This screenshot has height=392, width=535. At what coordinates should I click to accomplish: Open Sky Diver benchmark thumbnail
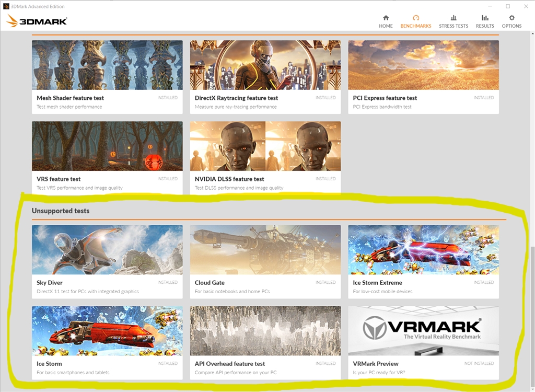107,250
